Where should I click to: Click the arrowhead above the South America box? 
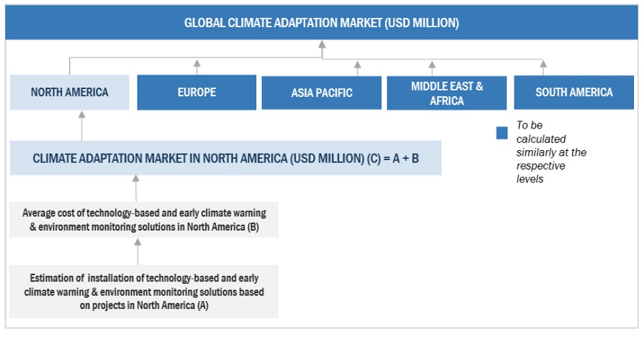tap(543, 65)
